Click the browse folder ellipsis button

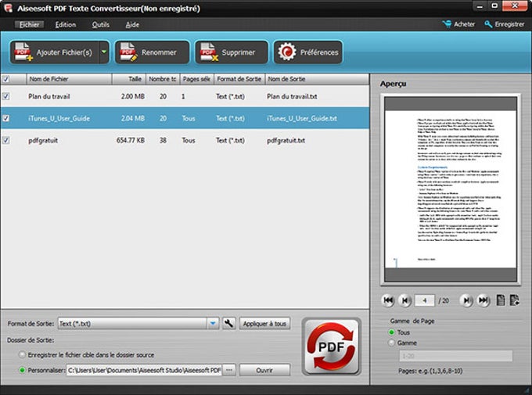pyautogui.click(x=229, y=370)
